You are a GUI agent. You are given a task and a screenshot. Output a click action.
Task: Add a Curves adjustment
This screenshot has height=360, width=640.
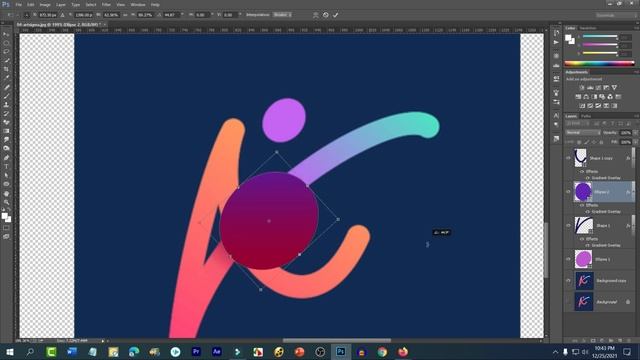[x=598, y=87]
